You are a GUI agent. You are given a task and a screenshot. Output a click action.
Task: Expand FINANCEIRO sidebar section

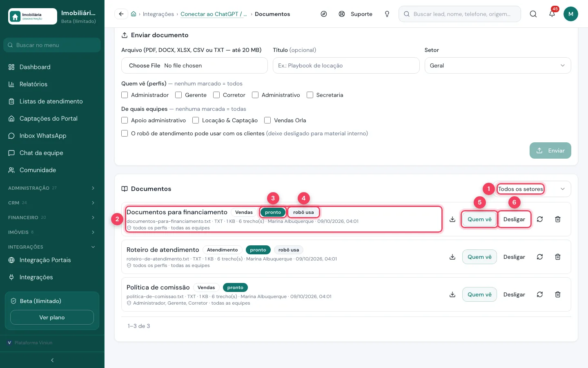(52, 218)
